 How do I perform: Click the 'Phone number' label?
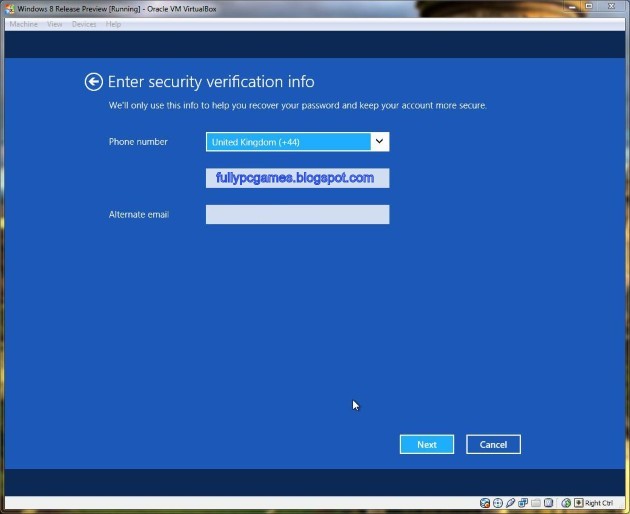[x=138, y=142]
